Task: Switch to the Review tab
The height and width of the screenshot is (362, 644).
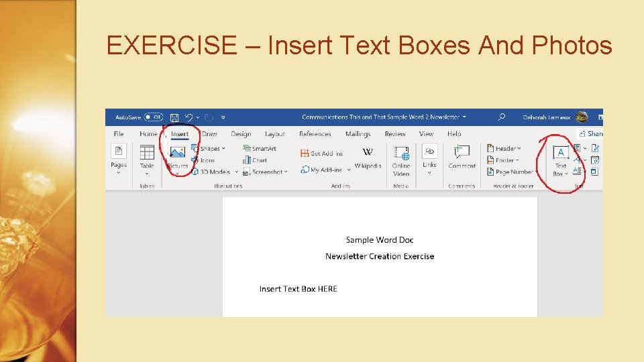Action: coord(394,134)
